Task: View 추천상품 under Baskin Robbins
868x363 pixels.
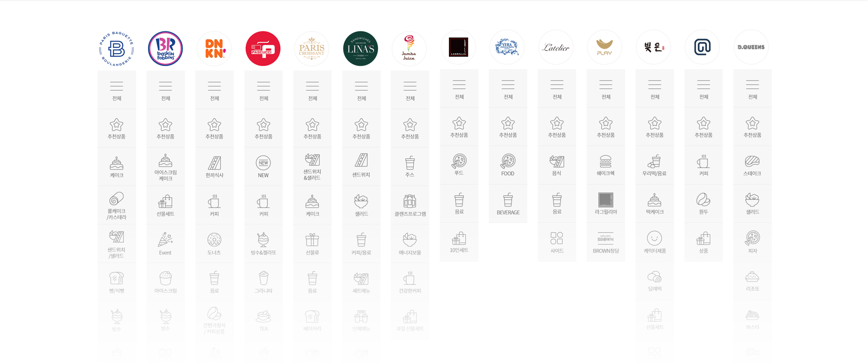Action: click(x=165, y=128)
